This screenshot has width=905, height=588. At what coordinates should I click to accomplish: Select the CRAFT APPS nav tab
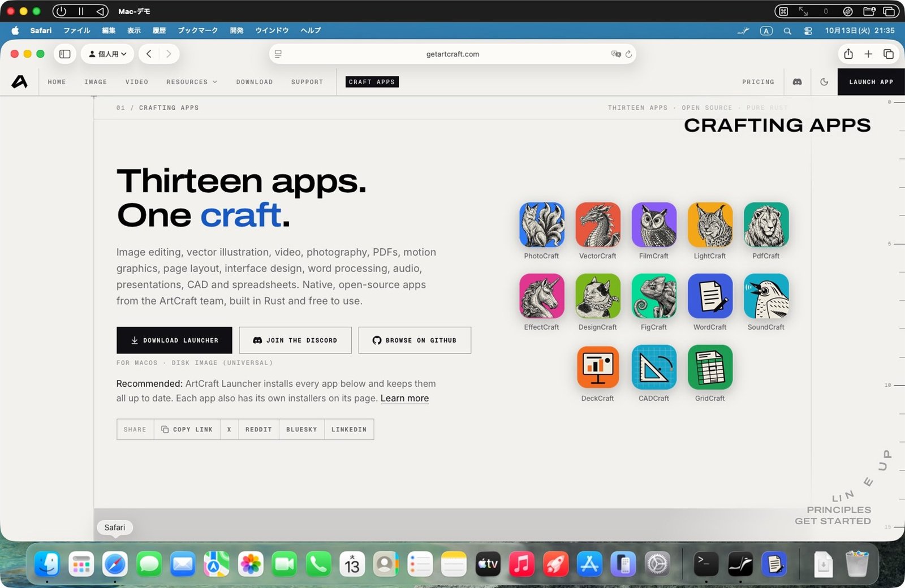(372, 82)
